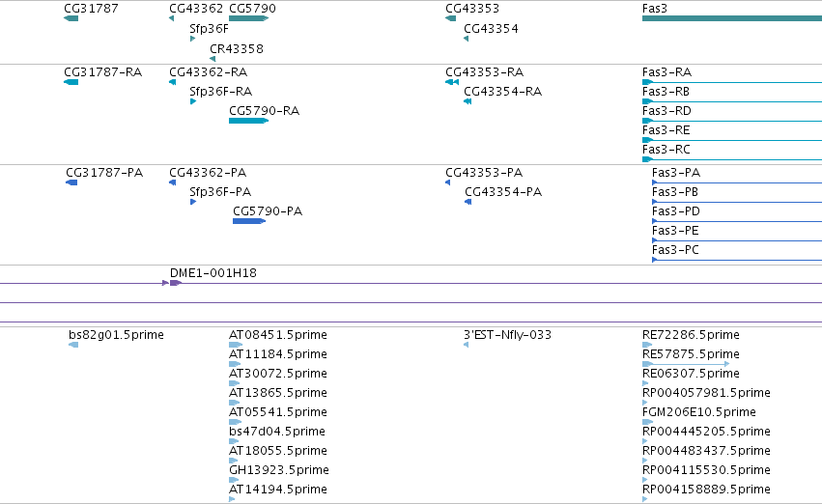822x504 pixels.
Task: Click the RP004483437.5prime label
Action: (x=706, y=452)
